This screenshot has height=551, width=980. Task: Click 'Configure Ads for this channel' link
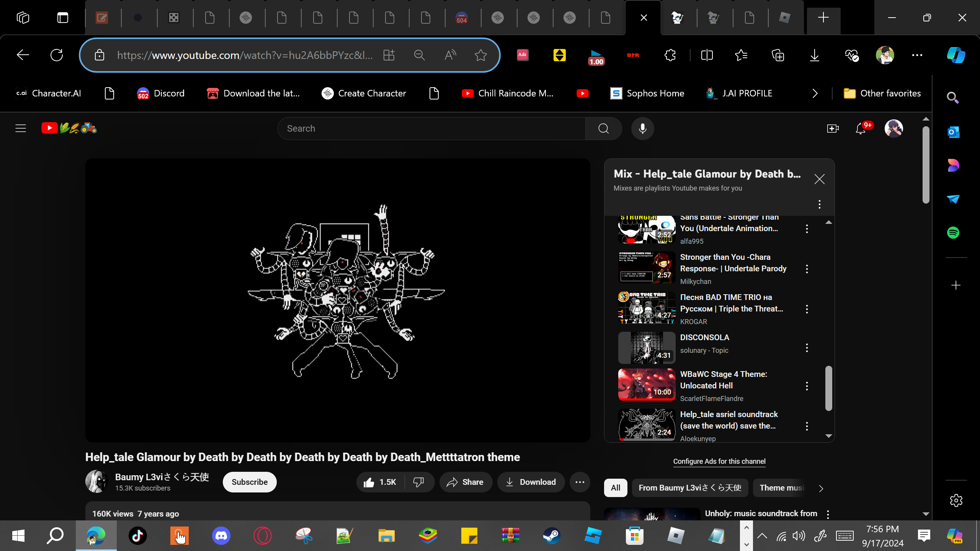coord(719,461)
